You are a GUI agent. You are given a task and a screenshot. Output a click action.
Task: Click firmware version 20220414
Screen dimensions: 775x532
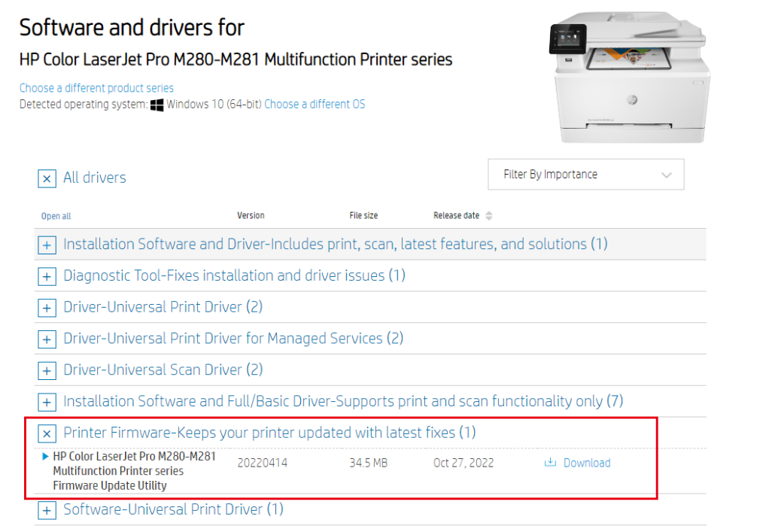[263, 464]
